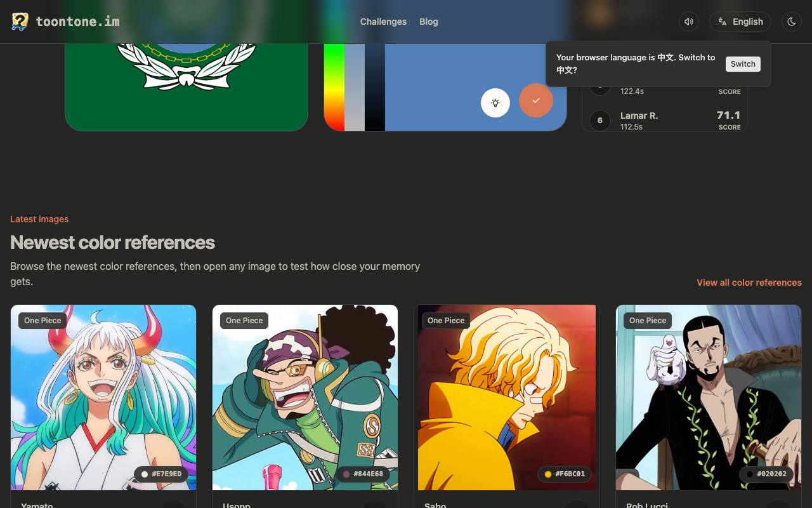Screen dimensions: 812x508
Task: Open the Sabo color reference image
Action: (507, 398)
